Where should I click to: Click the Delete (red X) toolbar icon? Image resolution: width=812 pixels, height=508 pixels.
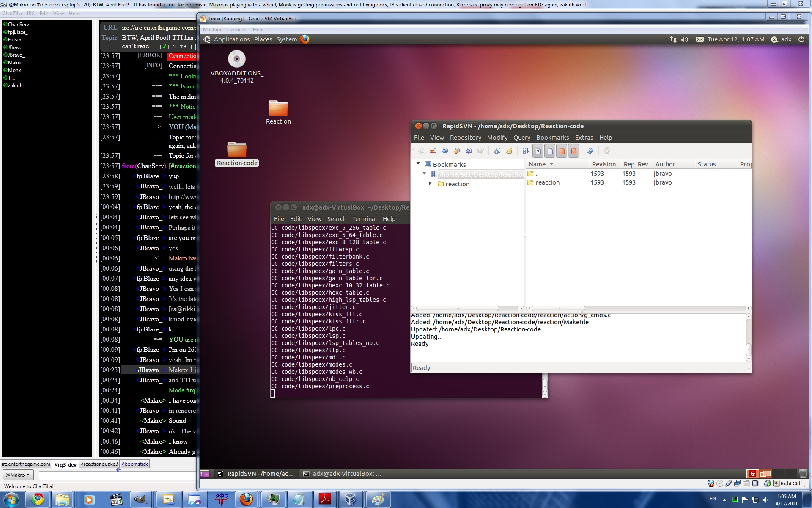[x=433, y=151]
